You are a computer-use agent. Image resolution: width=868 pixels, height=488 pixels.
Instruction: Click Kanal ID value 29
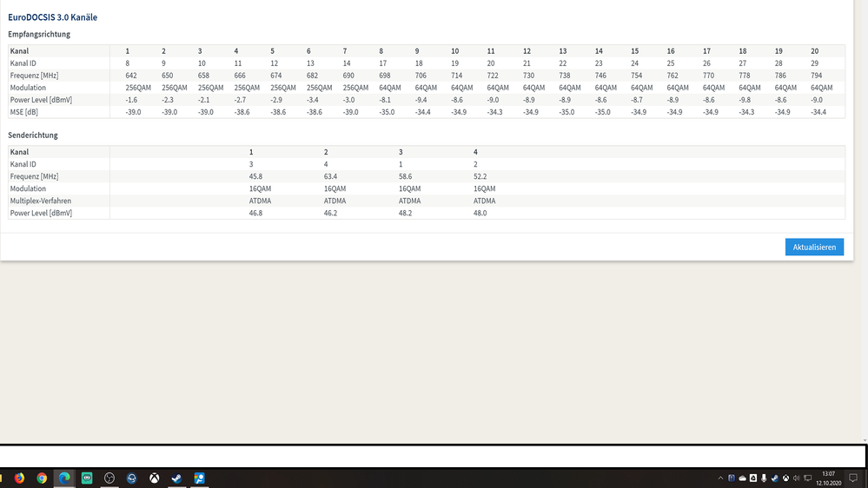[x=815, y=63]
